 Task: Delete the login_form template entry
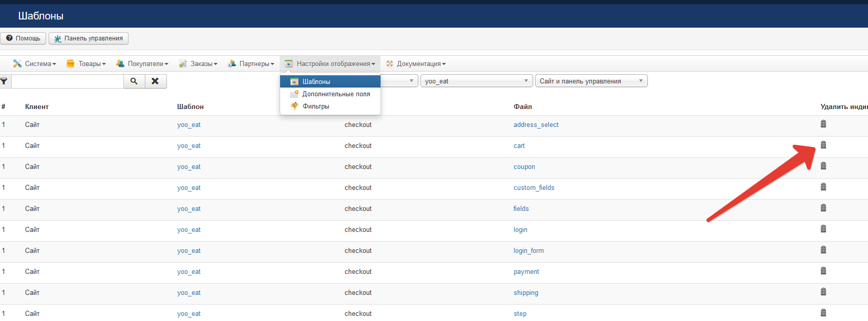point(823,250)
